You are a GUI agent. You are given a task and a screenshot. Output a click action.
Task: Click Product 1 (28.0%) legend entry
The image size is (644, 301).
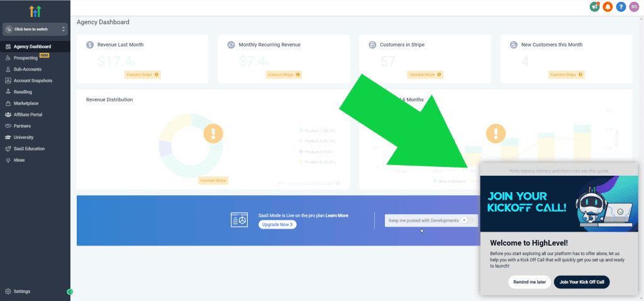pyautogui.click(x=318, y=131)
